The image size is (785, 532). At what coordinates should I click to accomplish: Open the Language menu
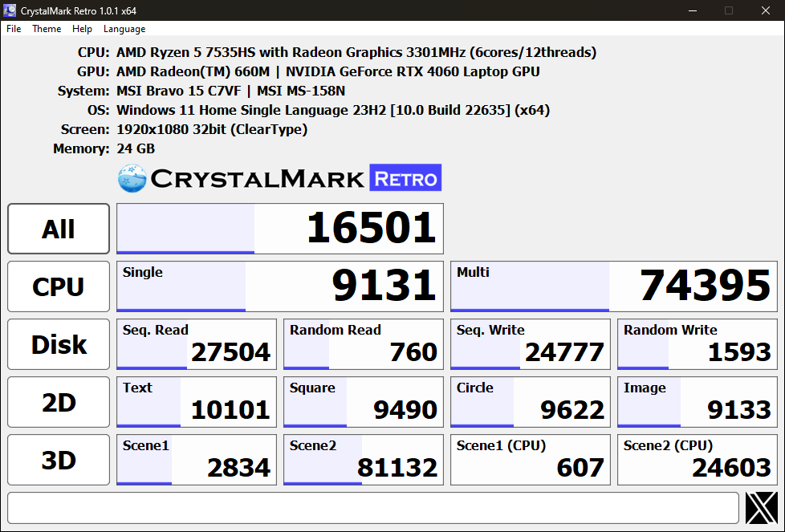(124, 29)
